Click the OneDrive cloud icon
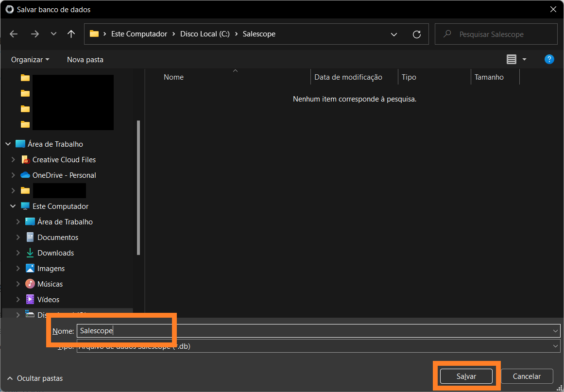Viewport: 564px width, 392px height. click(x=25, y=175)
